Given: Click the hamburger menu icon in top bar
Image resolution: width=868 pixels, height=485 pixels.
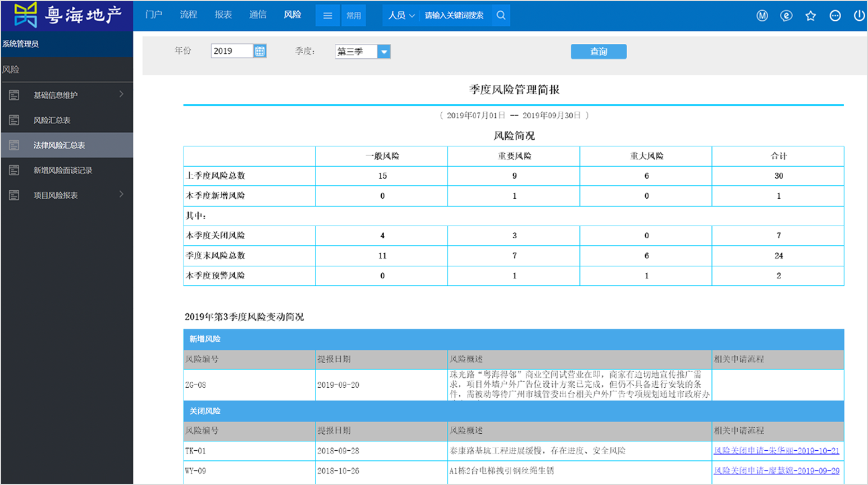Looking at the screenshot, I should tap(327, 16).
